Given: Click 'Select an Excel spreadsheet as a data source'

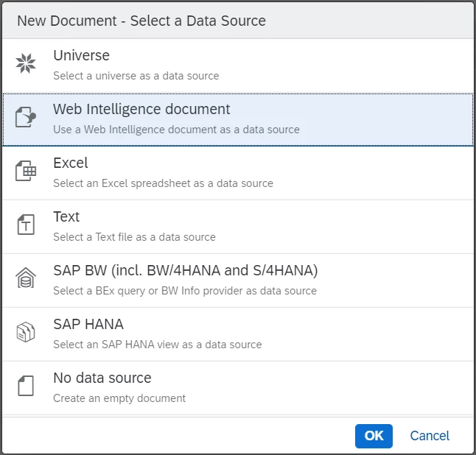Looking at the screenshot, I should (x=164, y=183).
